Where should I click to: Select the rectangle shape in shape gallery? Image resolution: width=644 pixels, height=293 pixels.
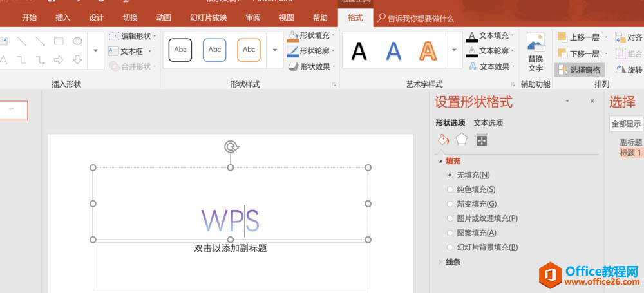(x=59, y=41)
